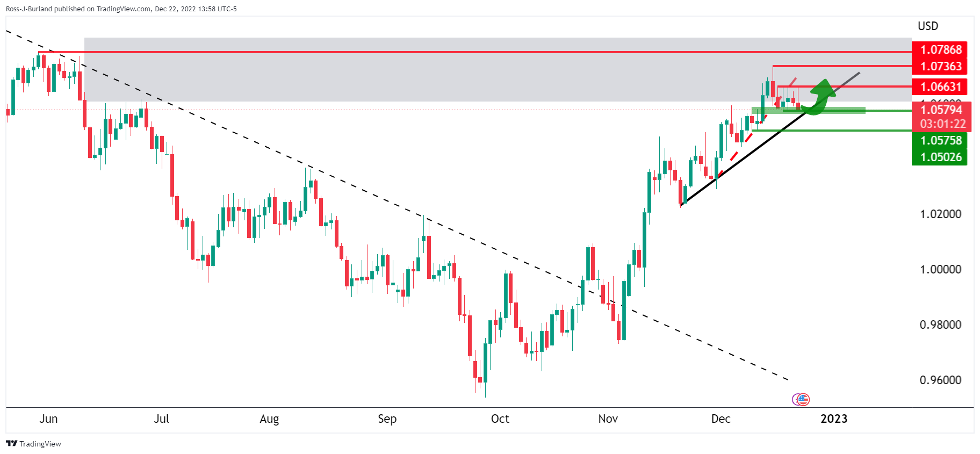
Task: Click the 2023 label on time axis
Action: [x=834, y=419]
